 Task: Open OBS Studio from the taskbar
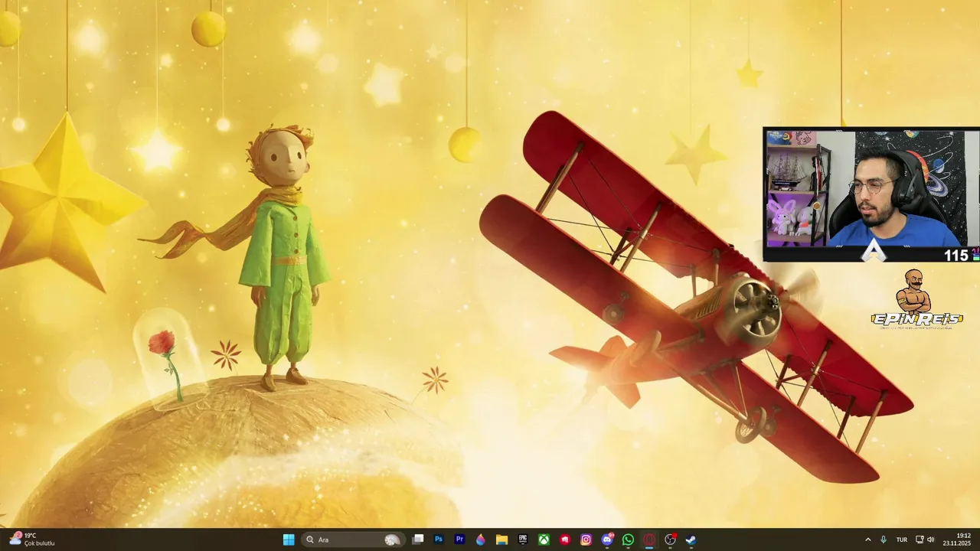(x=670, y=540)
